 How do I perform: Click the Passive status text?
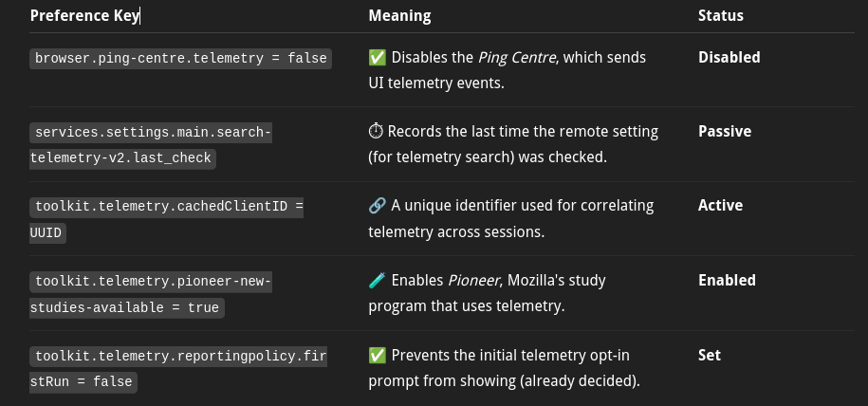point(725,132)
